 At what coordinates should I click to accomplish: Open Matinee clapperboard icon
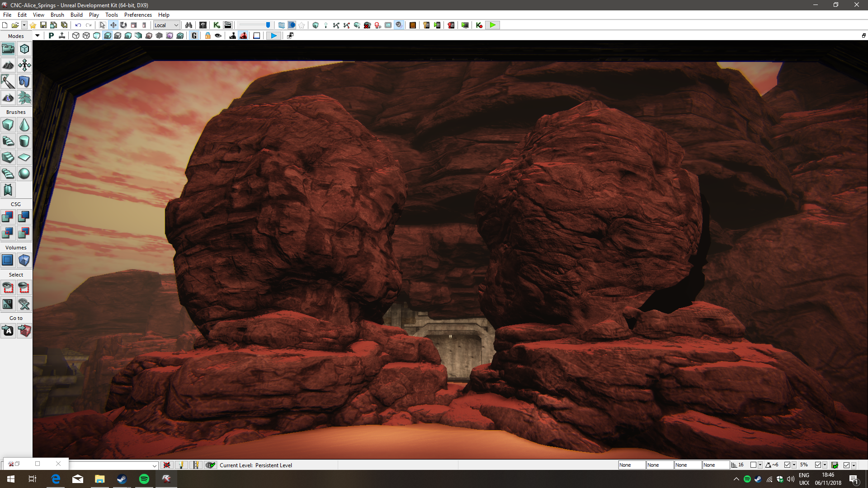(x=228, y=25)
